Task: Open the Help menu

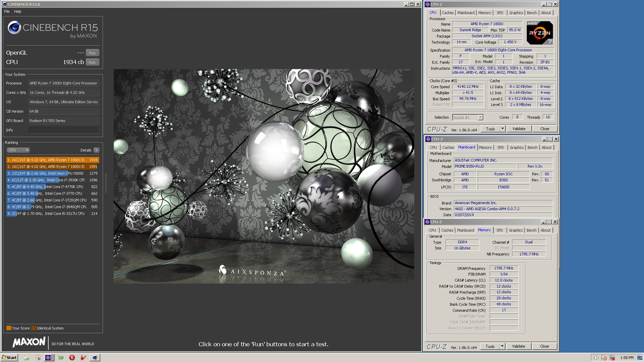Action: [x=18, y=11]
